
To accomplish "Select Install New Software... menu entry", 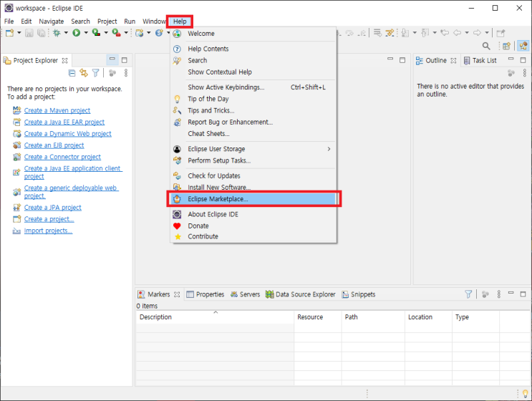I will (253, 188).
